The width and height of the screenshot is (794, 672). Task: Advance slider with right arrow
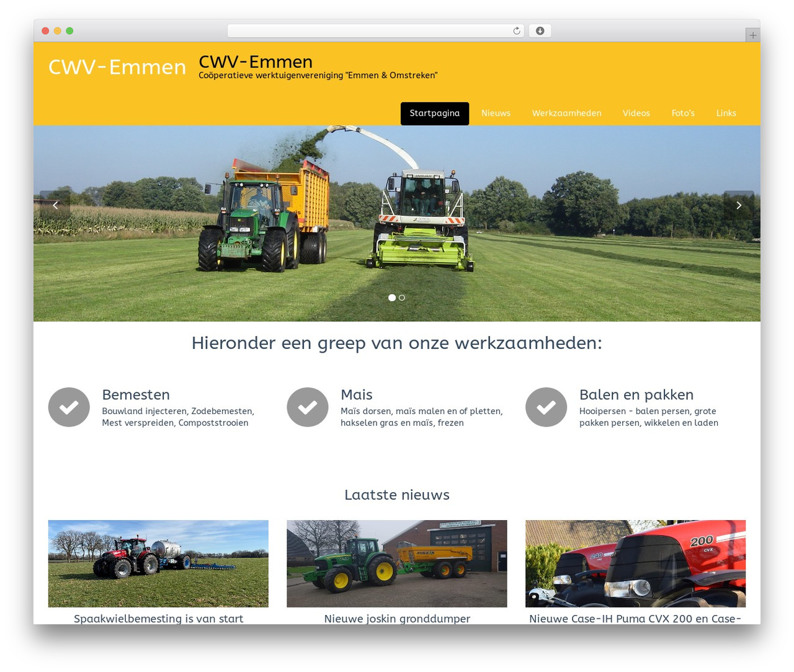click(739, 205)
